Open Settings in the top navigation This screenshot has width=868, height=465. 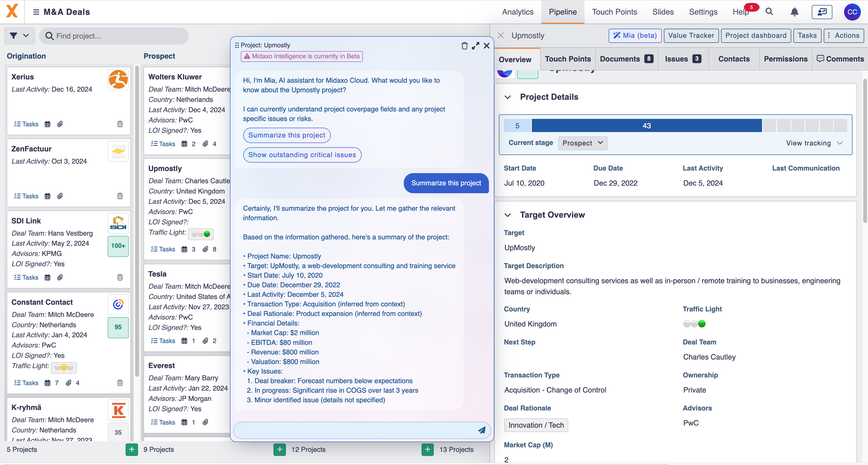(x=703, y=12)
